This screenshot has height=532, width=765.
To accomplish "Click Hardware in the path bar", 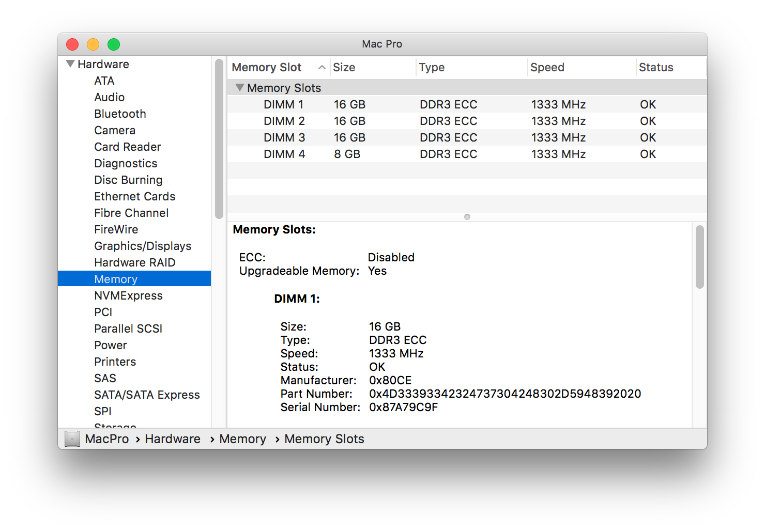I will click(173, 439).
